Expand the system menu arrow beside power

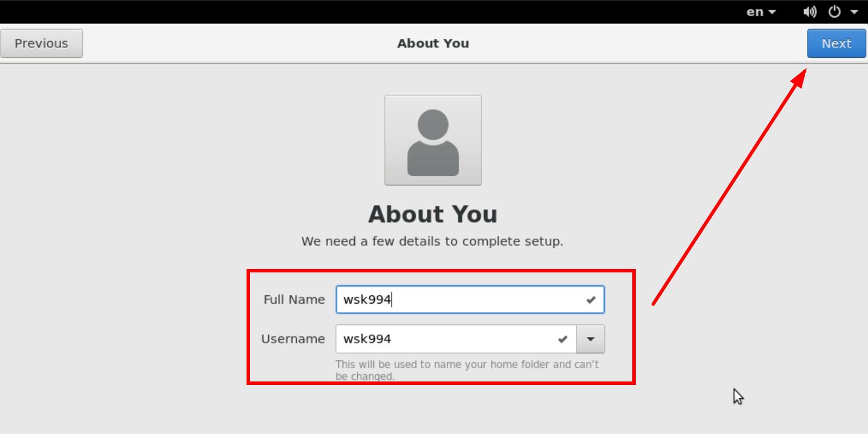tap(854, 12)
